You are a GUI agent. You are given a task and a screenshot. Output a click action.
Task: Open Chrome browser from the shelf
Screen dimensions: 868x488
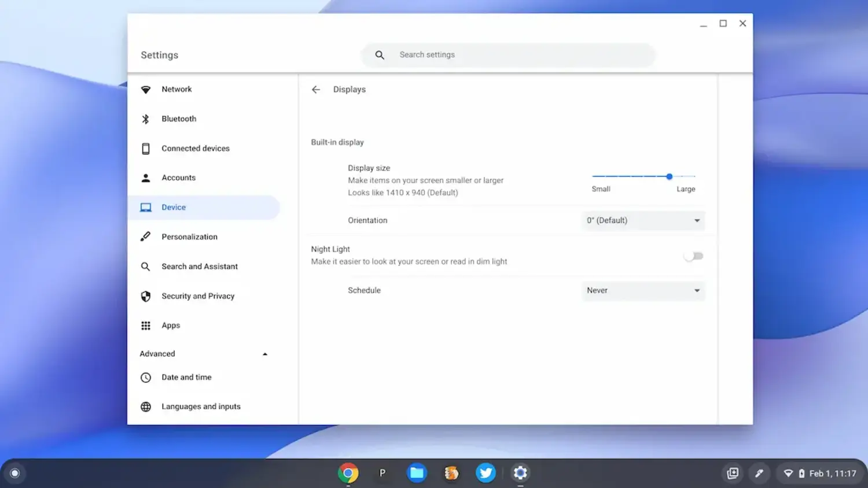click(x=348, y=473)
